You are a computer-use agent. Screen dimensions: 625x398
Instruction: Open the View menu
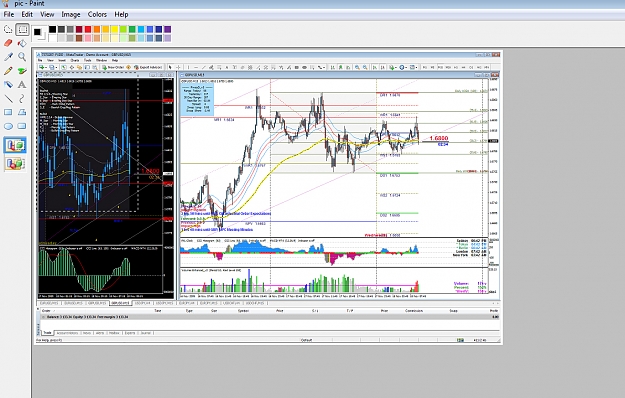47,14
